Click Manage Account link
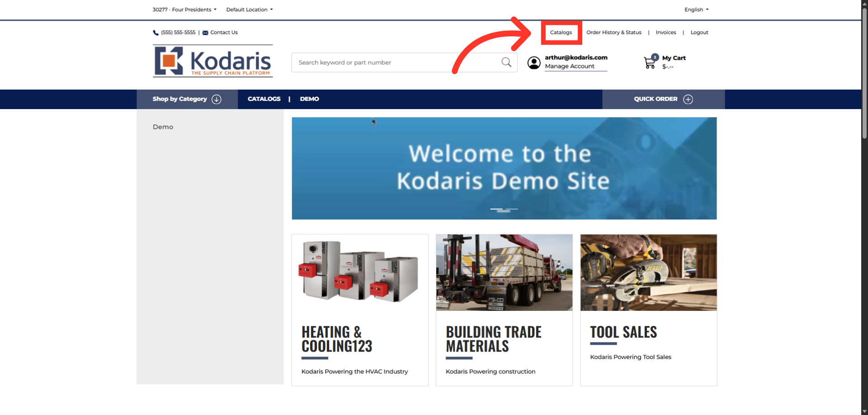The image size is (868, 415). [570, 66]
